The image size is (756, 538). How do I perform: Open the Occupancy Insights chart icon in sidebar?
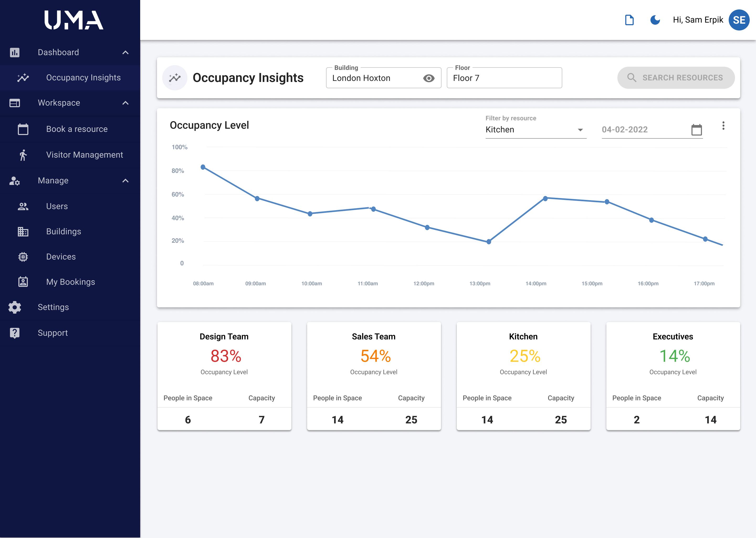(23, 77)
